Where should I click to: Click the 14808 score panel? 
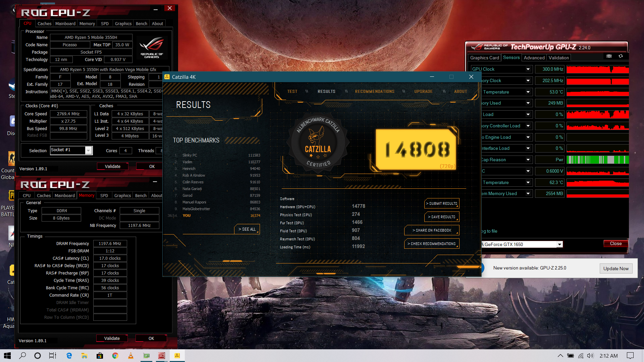click(x=416, y=149)
